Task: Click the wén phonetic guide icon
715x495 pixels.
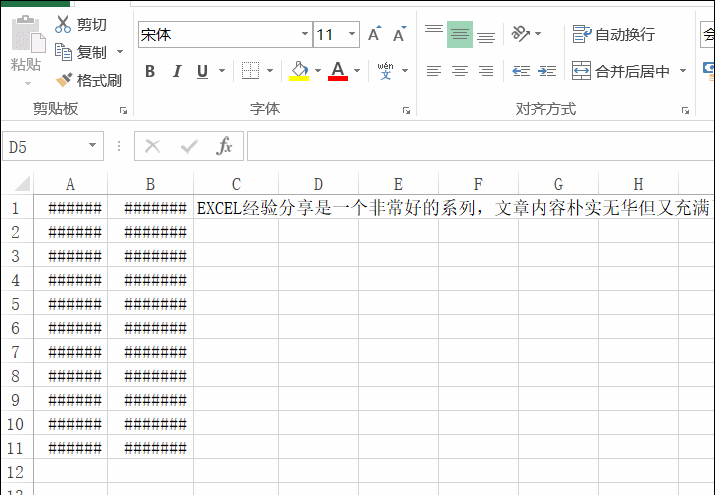Action: pos(386,71)
